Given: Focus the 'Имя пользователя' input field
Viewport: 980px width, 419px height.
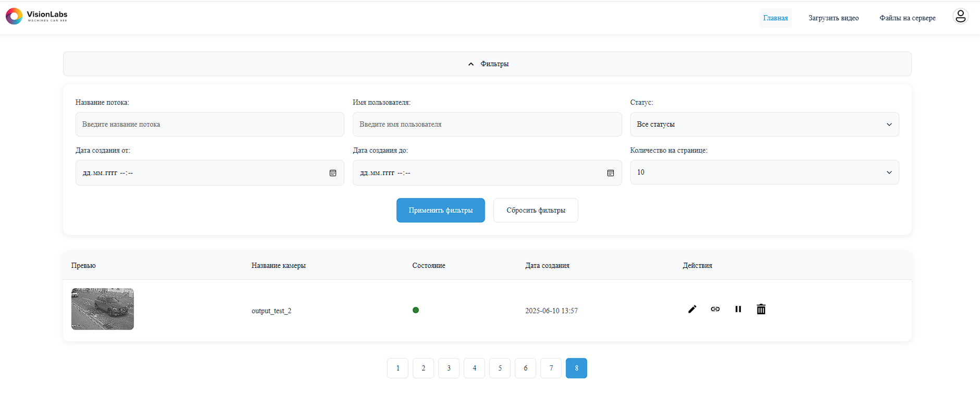Looking at the screenshot, I should [x=487, y=124].
